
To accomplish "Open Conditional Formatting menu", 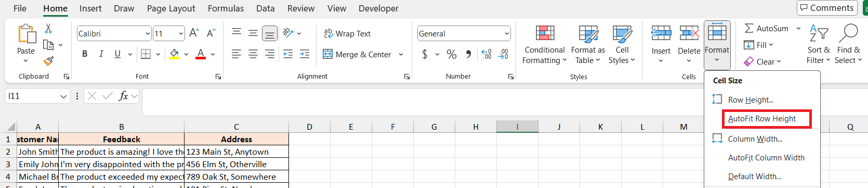I will coord(545,45).
